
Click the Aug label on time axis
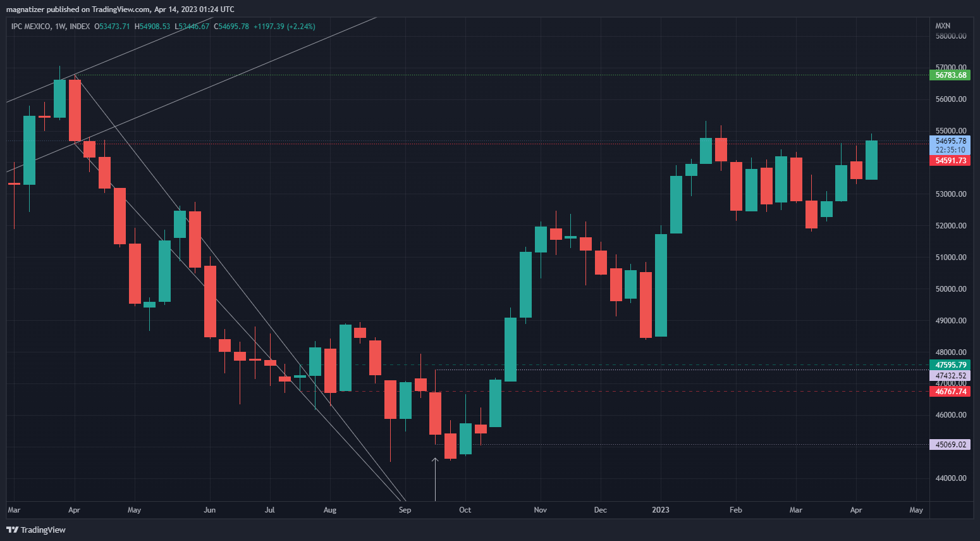pos(329,510)
